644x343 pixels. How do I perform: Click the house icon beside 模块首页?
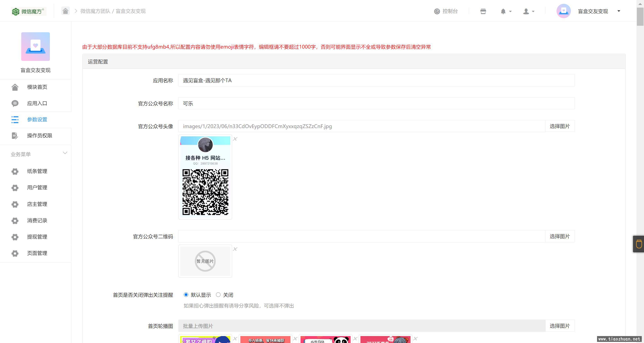(x=15, y=87)
